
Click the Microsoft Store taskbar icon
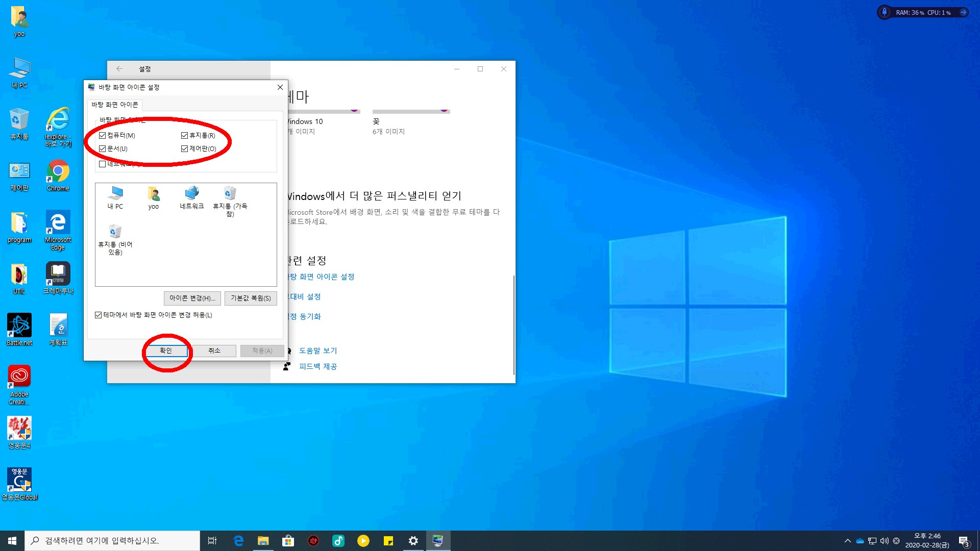point(288,541)
